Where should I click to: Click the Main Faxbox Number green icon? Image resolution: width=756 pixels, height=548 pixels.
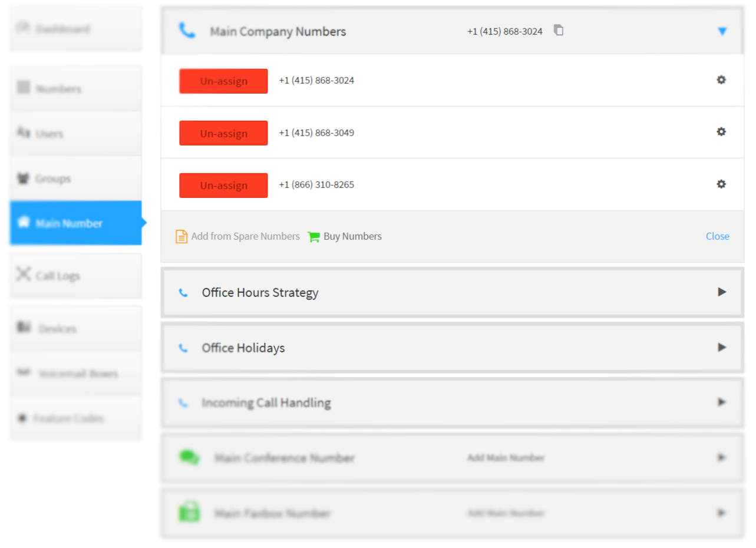[189, 512]
